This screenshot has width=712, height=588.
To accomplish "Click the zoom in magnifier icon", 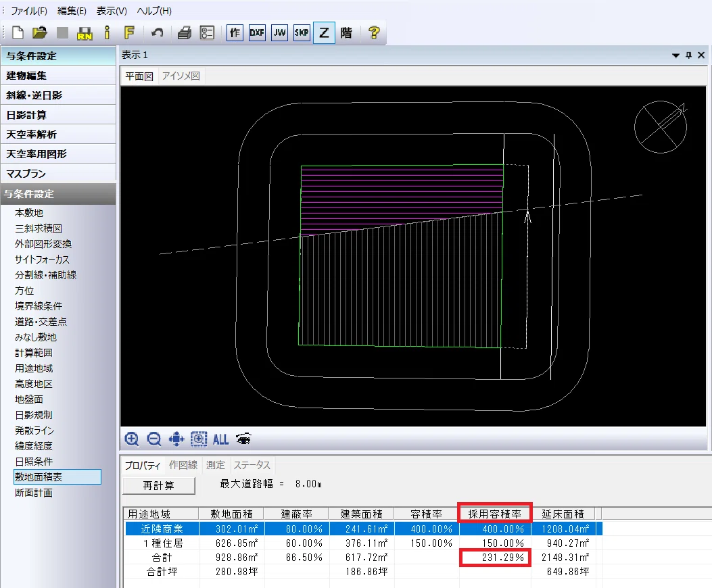I will [132, 439].
